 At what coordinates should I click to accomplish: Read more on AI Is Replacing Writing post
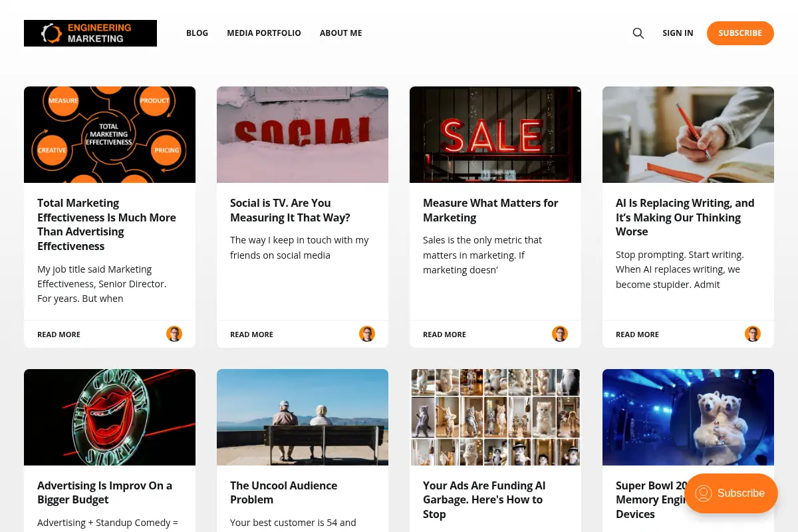click(637, 334)
